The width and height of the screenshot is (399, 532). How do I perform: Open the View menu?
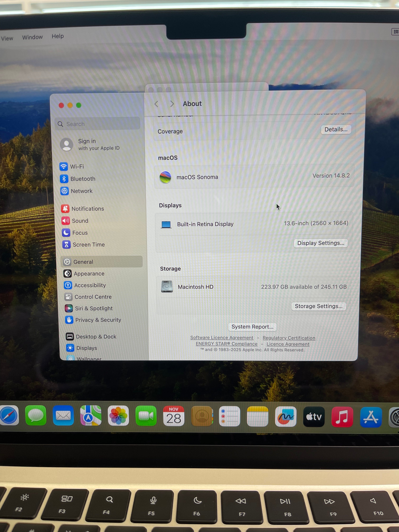(x=7, y=38)
